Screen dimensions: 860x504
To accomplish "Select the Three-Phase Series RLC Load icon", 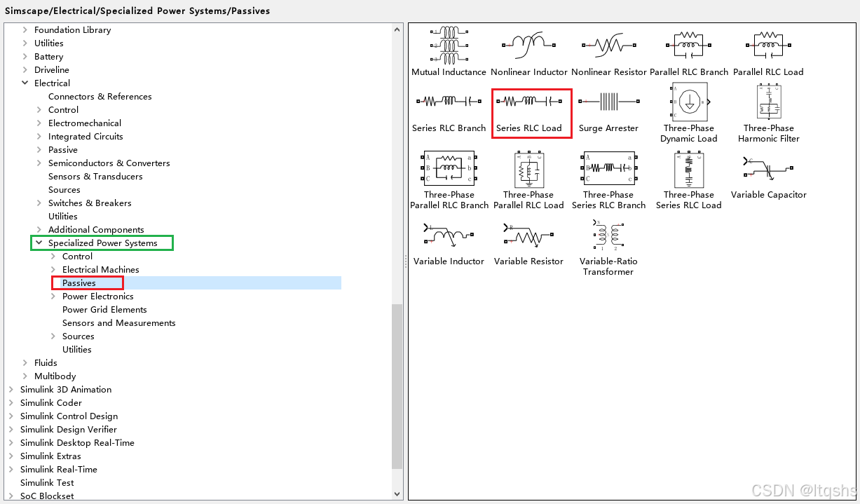I will (x=689, y=169).
